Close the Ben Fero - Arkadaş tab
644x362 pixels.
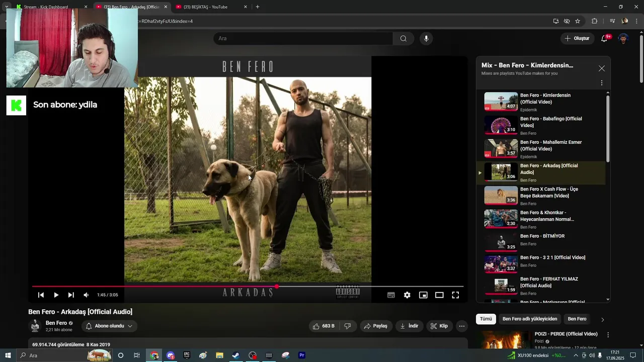[x=166, y=7]
